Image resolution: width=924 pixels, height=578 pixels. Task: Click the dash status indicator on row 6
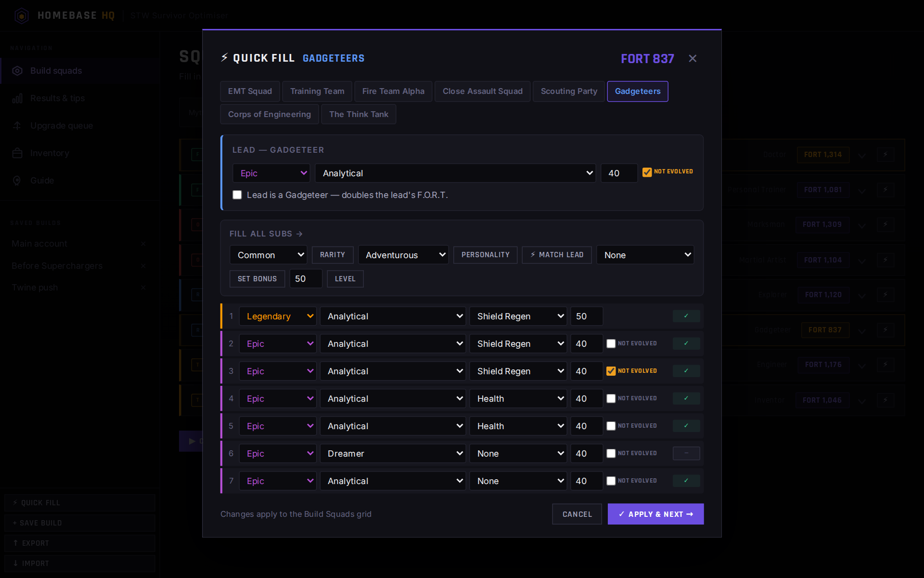tap(686, 453)
